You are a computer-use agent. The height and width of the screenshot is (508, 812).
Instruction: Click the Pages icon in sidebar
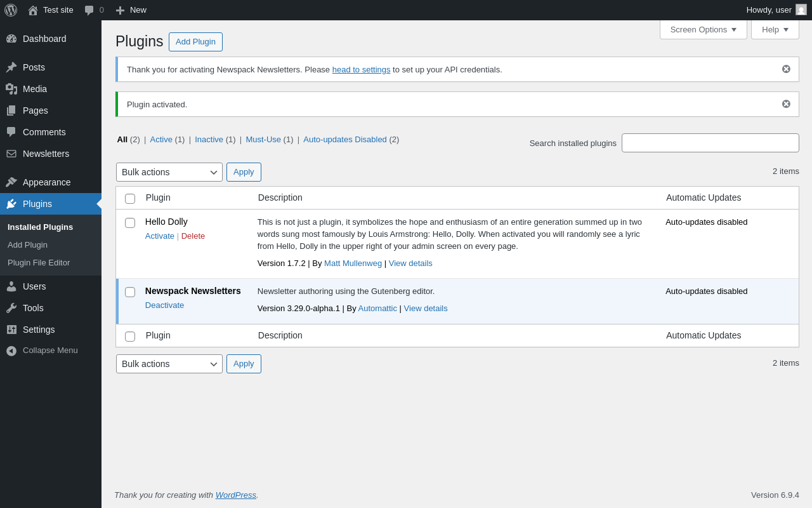(11, 110)
